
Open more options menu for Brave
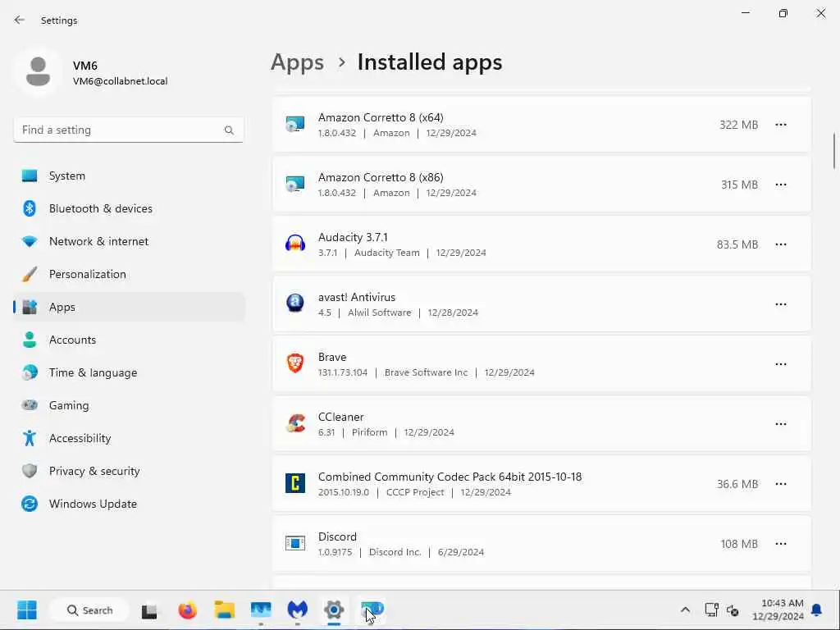(x=781, y=364)
